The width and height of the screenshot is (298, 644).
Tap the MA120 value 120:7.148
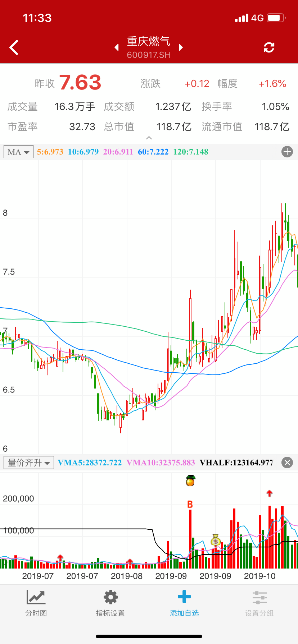(x=191, y=152)
